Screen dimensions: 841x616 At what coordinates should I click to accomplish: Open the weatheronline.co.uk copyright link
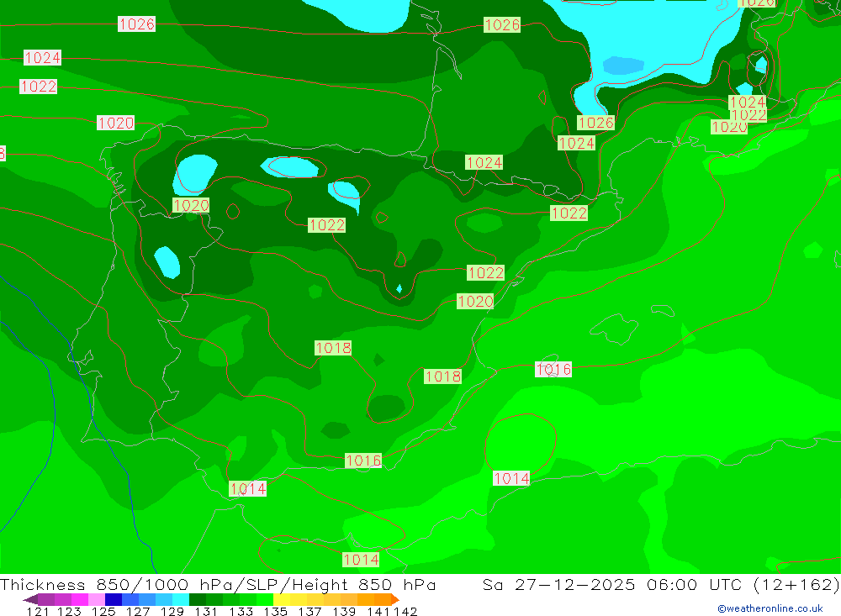tap(770, 608)
